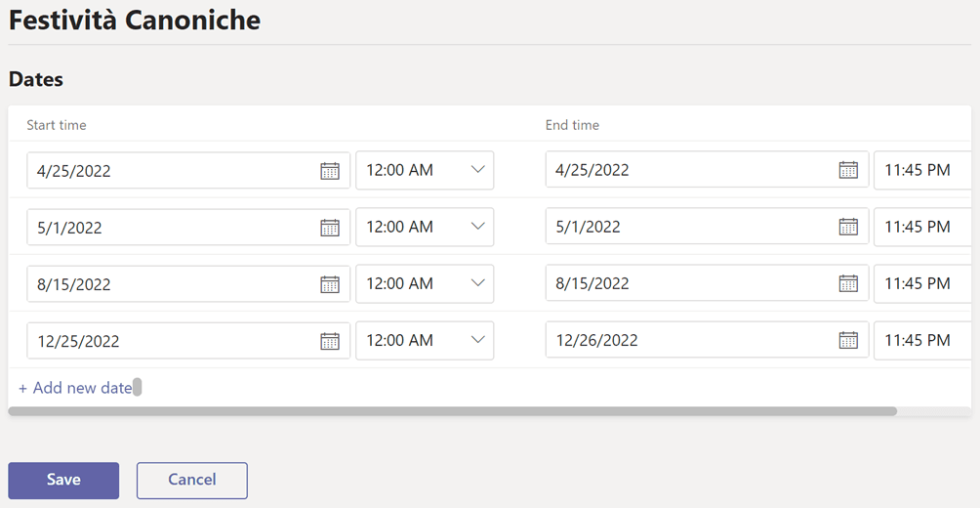This screenshot has width=980, height=508.
Task: Click the 12/25/2022 start date field
Action: 188,341
